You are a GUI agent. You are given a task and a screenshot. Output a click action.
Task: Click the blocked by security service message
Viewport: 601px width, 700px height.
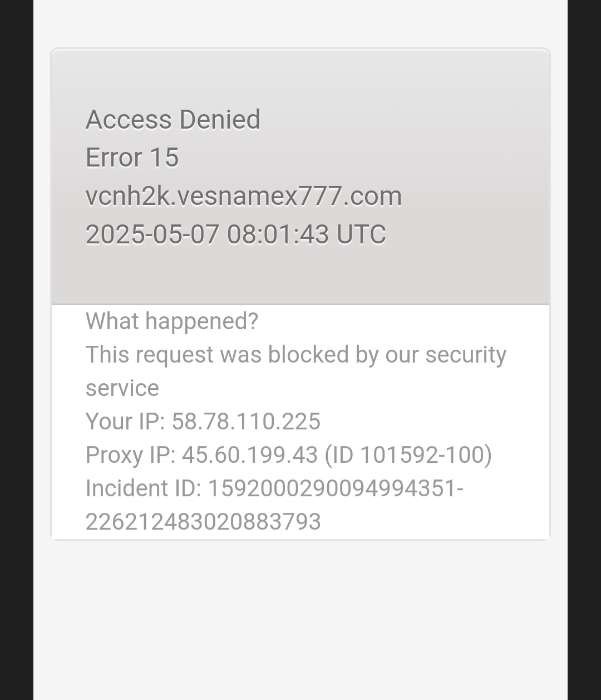(x=296, y=371)
